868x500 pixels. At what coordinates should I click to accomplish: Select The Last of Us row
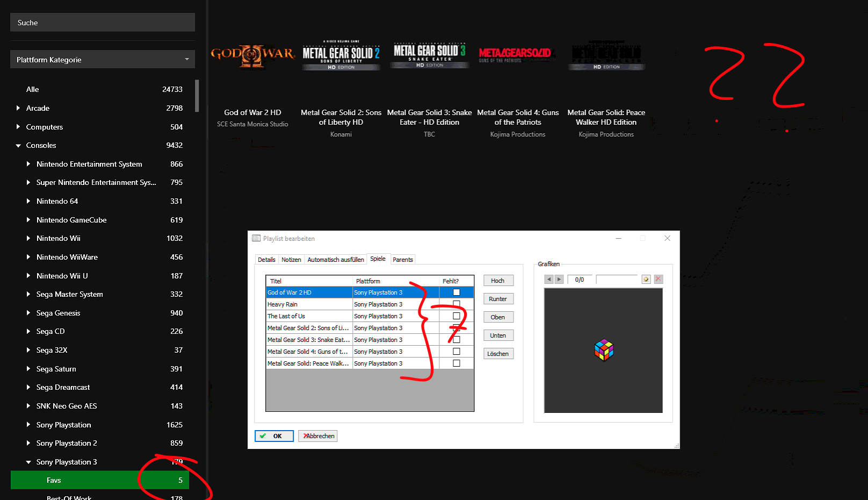[x=370, y=316]
